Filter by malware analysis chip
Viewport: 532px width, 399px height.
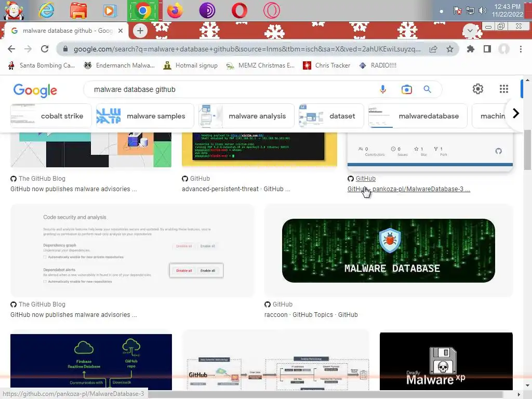point(247,116)
